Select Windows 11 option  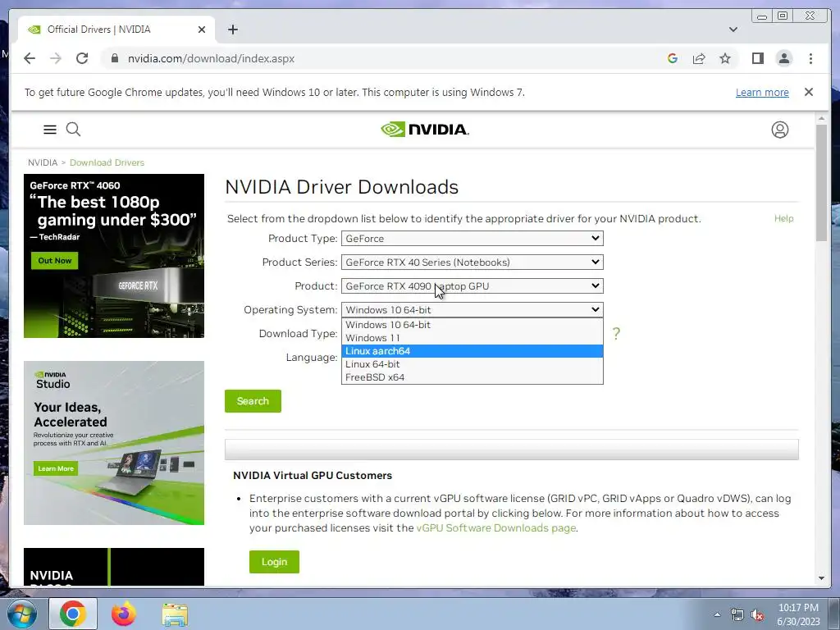tap(472, 337)
